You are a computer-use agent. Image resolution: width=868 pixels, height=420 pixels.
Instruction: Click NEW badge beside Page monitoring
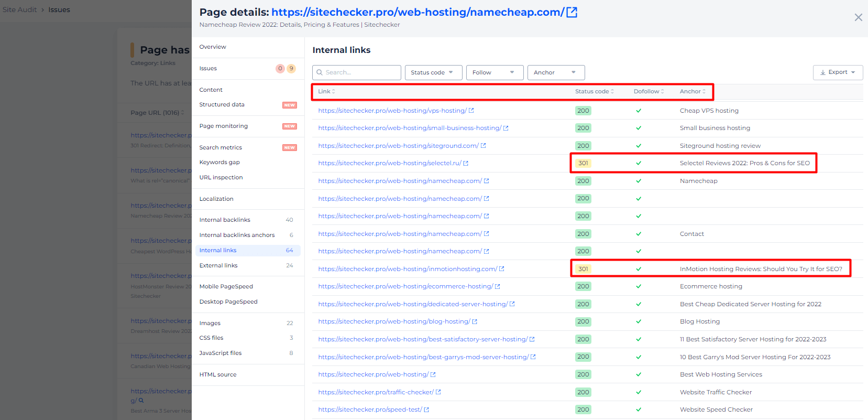point(290,126)
